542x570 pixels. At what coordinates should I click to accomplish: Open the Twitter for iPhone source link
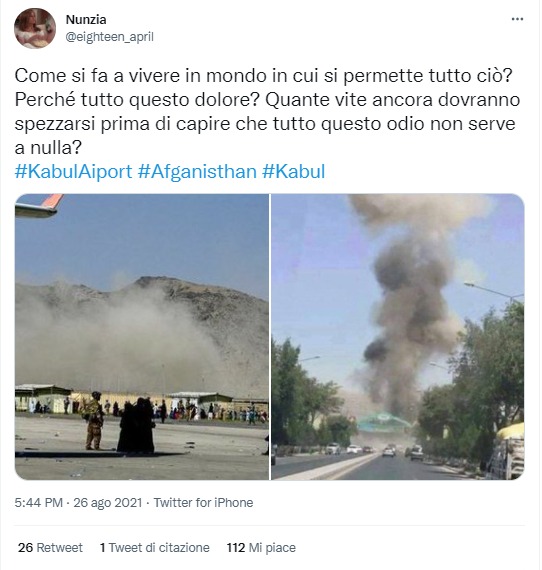[203, 502]
